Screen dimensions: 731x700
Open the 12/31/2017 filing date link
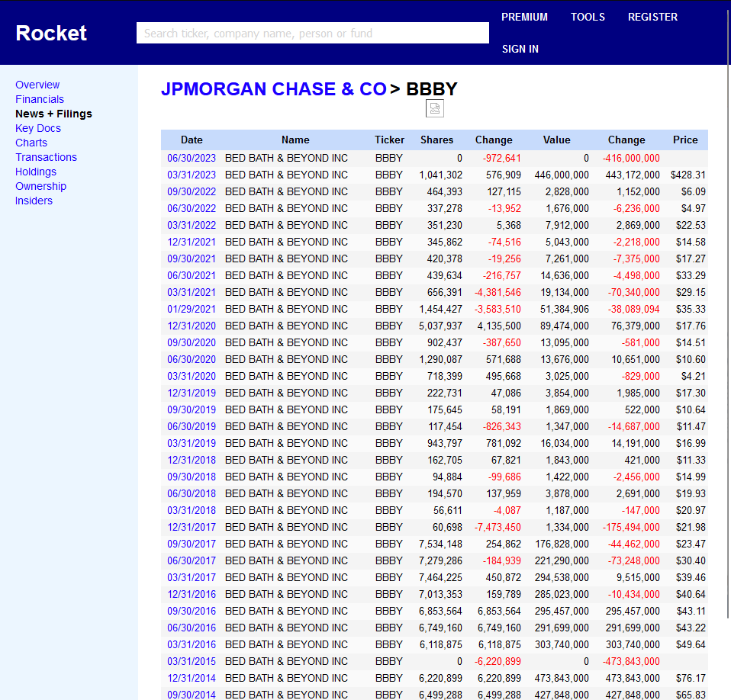192,527
